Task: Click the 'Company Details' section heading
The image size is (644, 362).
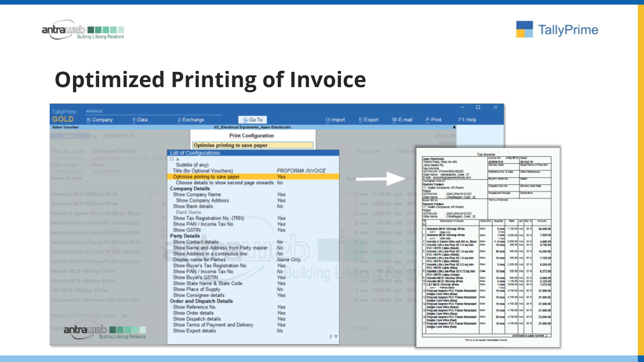Action: [x=190, y=189]
